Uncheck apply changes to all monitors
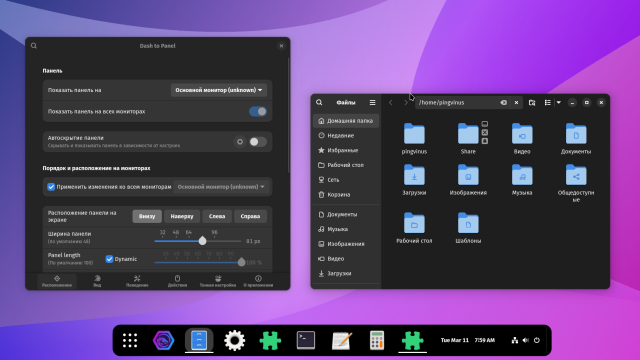 pos(51,187)
